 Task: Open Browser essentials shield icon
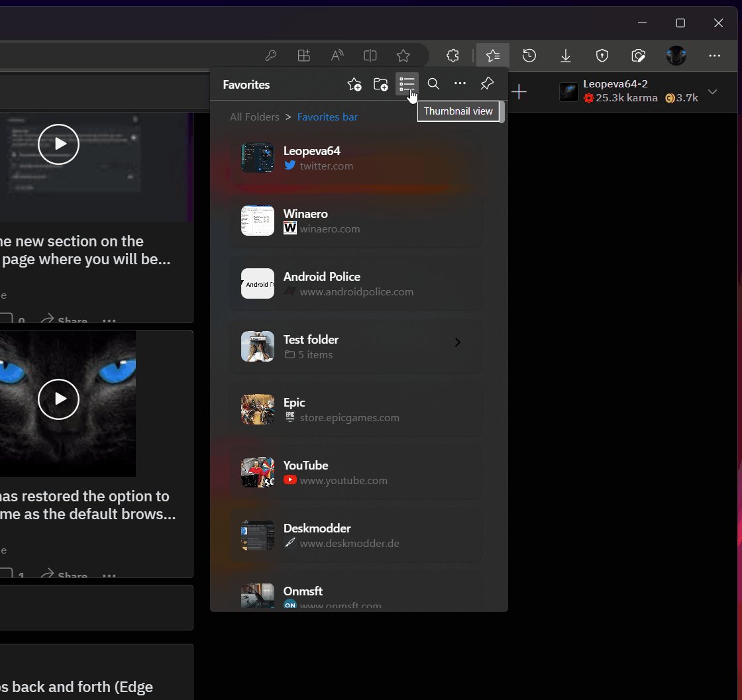(602, 56)
